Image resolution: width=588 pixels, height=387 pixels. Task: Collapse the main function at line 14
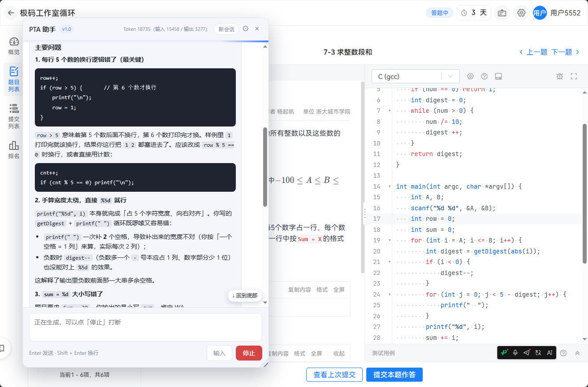point(390,186)
